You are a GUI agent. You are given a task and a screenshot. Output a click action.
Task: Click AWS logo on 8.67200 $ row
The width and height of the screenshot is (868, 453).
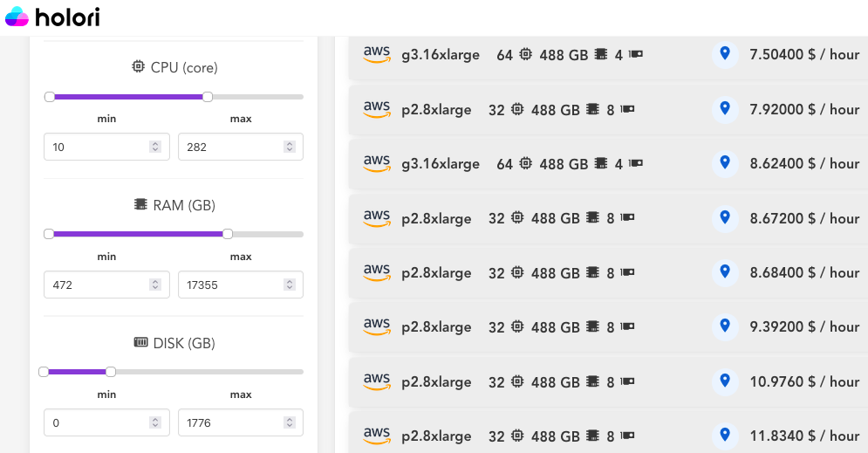click(x=377, y=218)
